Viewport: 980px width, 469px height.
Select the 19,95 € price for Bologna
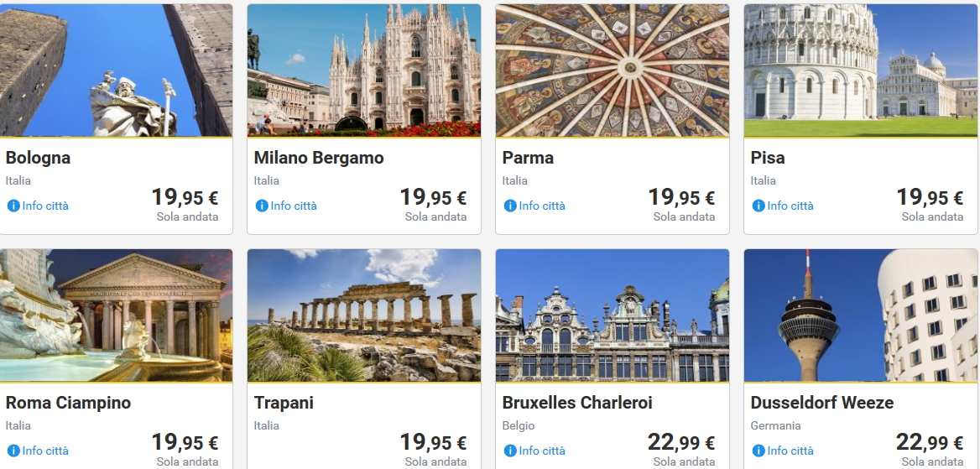coord(185,198)
